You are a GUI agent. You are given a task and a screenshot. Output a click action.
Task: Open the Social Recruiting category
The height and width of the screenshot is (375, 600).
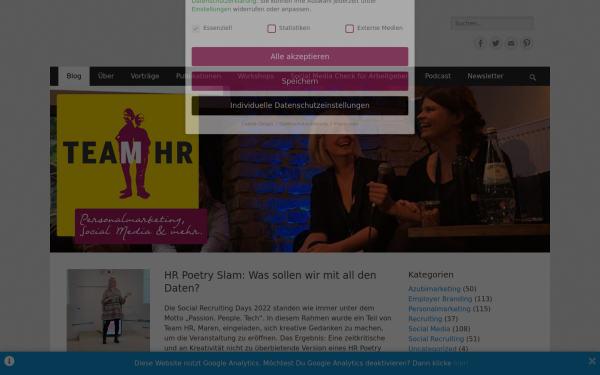click(436, 339)
